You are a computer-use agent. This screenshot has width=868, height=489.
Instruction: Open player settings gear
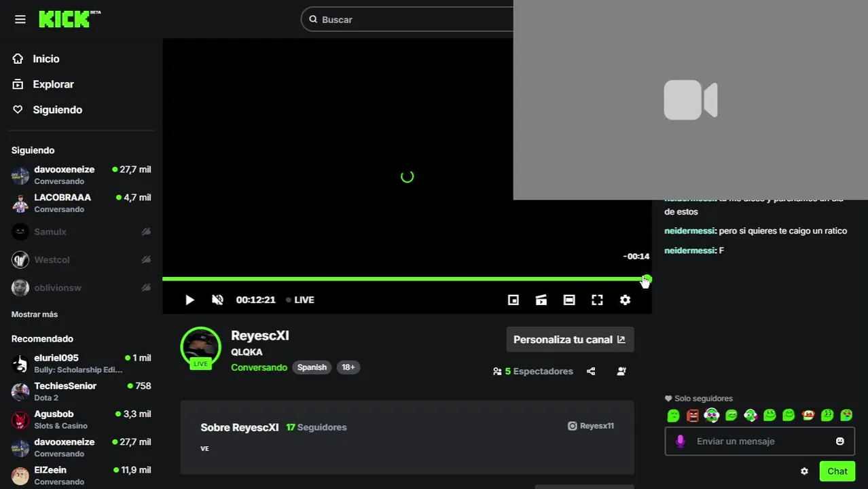tap(625, 300)
